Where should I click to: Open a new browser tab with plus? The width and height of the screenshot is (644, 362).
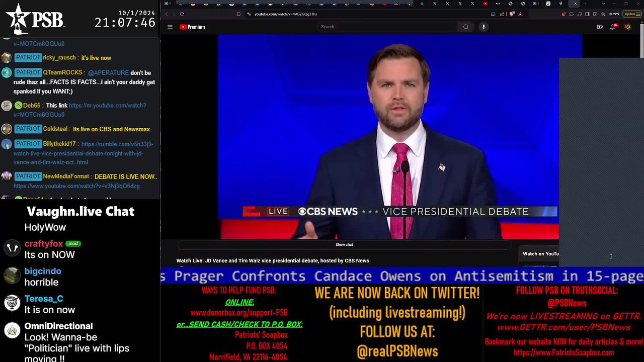click(x=585, y=4)
